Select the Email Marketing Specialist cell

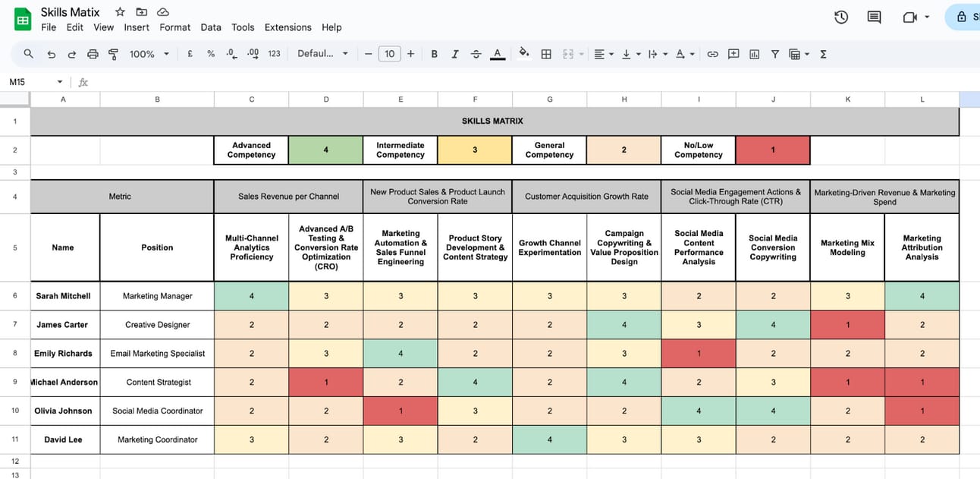pos(157,354)
